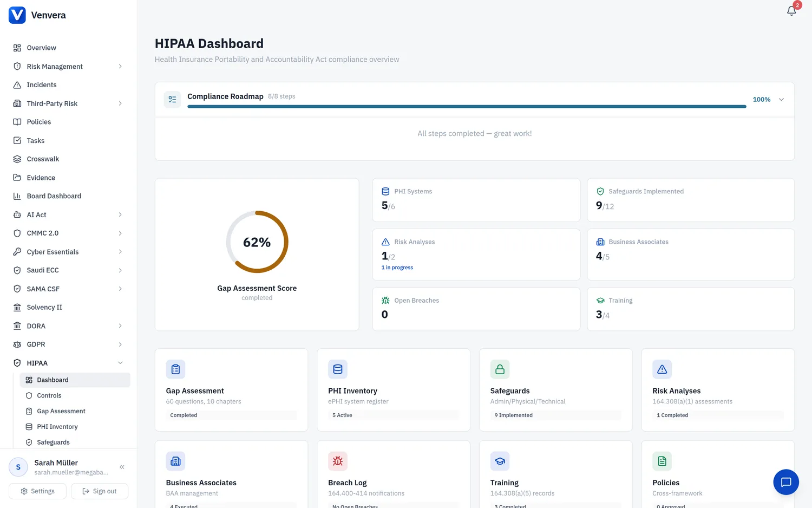Click the Incidents warning icon in sidebar
Image resolution: width=812 pixels, height=508 pixels.
click(17, 85)
